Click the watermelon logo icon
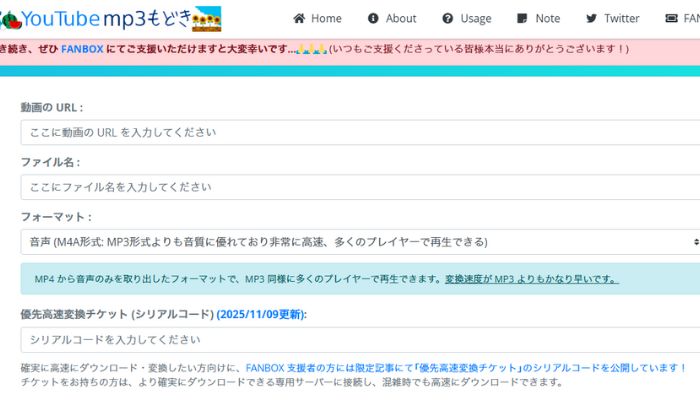This screenshot has height=400, width=700. tap(10, 20)
